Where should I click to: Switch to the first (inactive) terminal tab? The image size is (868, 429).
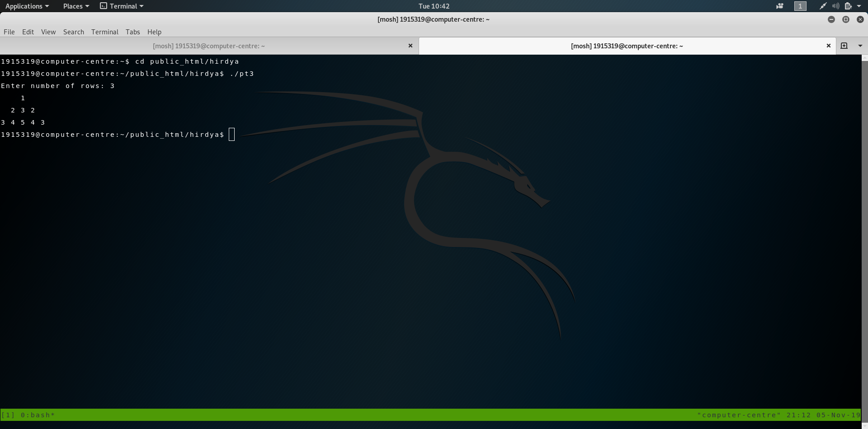click(x=209, y=46)
